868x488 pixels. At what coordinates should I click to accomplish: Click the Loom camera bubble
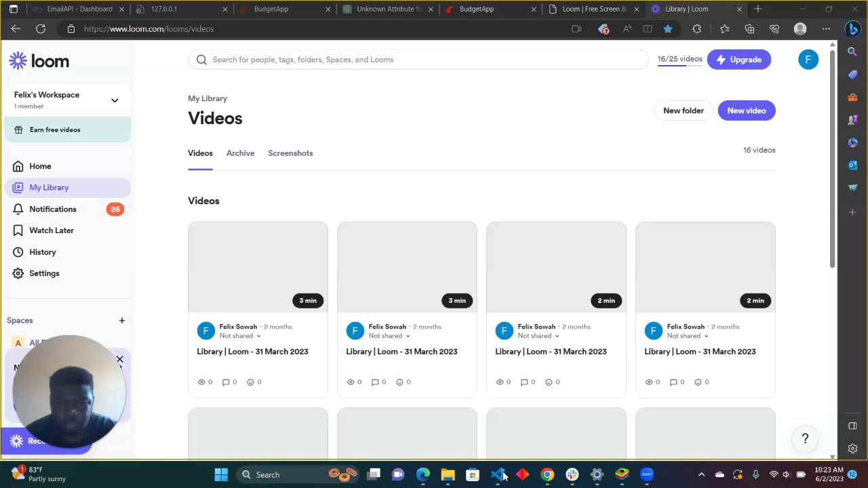coord(68,392)
